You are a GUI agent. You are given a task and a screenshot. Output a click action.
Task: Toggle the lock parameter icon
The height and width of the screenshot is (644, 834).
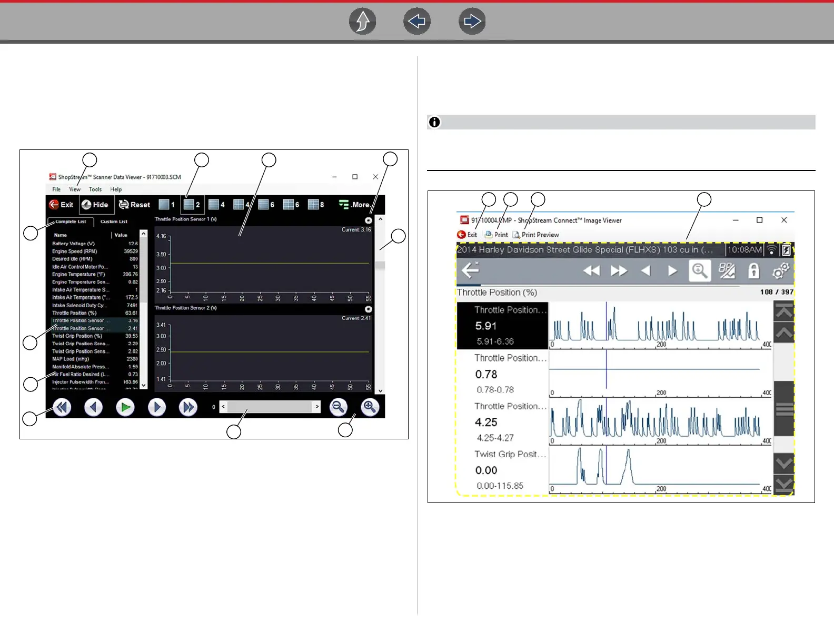pyautogui.click(x=754, y=271)
